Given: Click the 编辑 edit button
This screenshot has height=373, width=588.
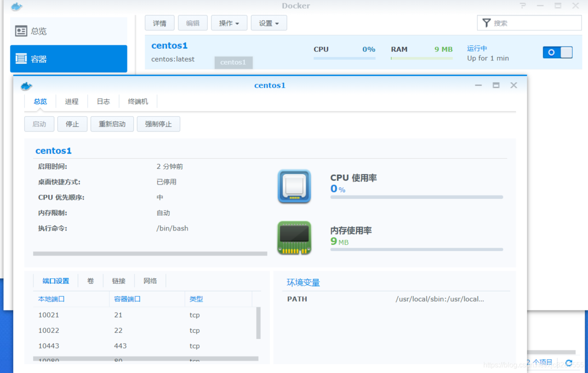Looking at the screenshot, I should coord(193,23).
